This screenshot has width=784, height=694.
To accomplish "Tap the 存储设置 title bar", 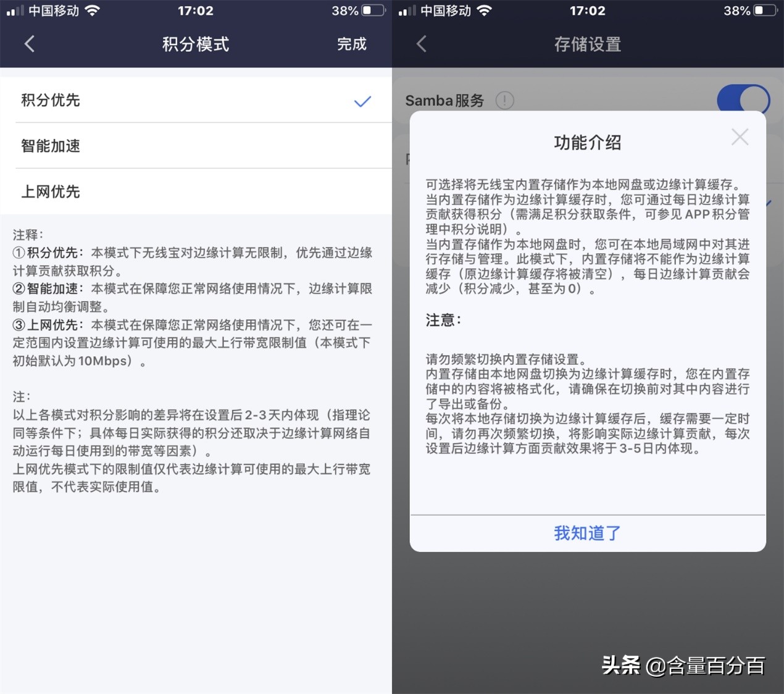I will click(x=587, y=44).
